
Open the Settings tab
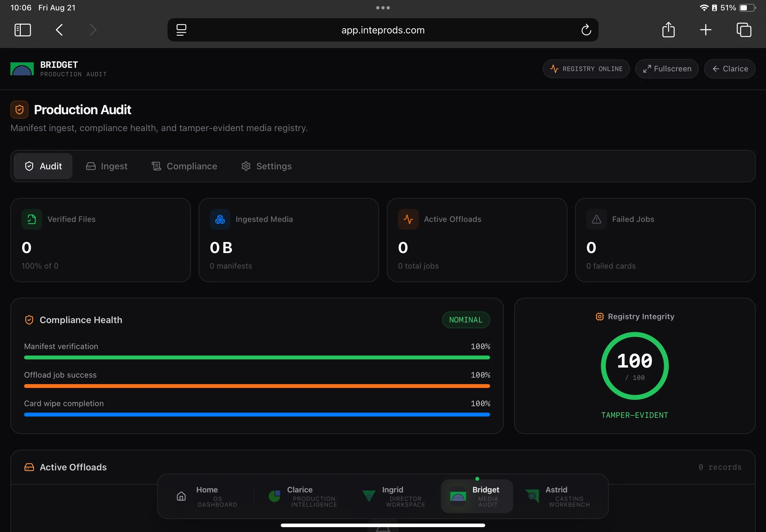(266, 166)
